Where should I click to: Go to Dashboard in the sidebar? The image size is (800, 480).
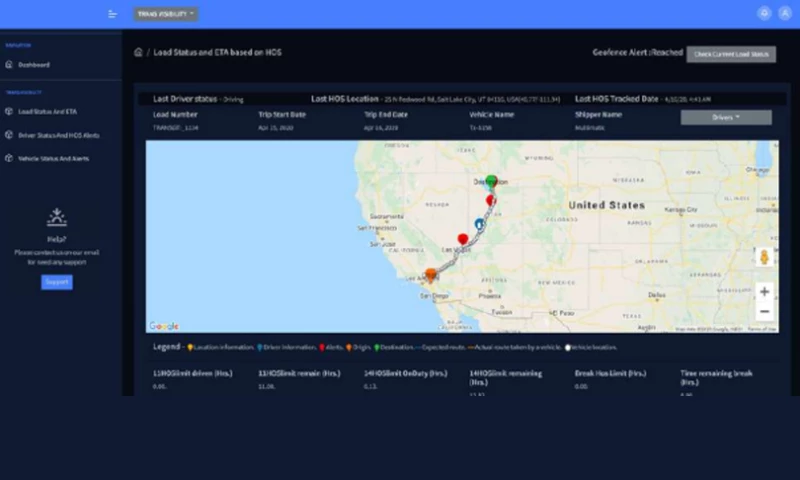[x=34, y=65]
